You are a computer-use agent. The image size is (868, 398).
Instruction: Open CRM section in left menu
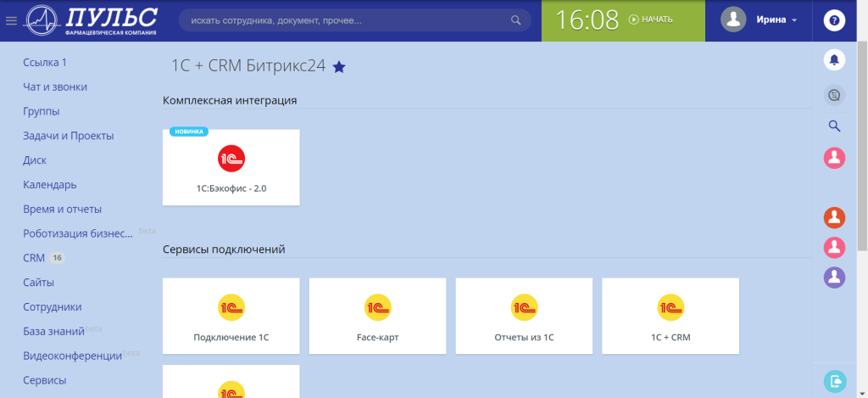pos(34,258)
